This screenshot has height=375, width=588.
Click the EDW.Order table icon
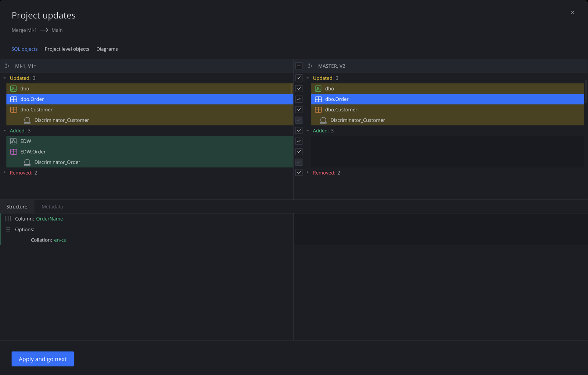click(x=14, y=152)
